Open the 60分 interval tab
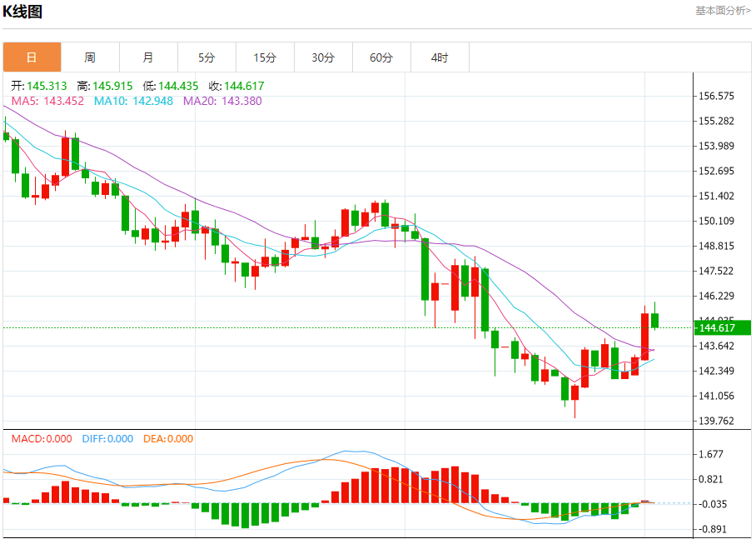The height and width of the screenshot is (539, 756). tap(382, 57)
